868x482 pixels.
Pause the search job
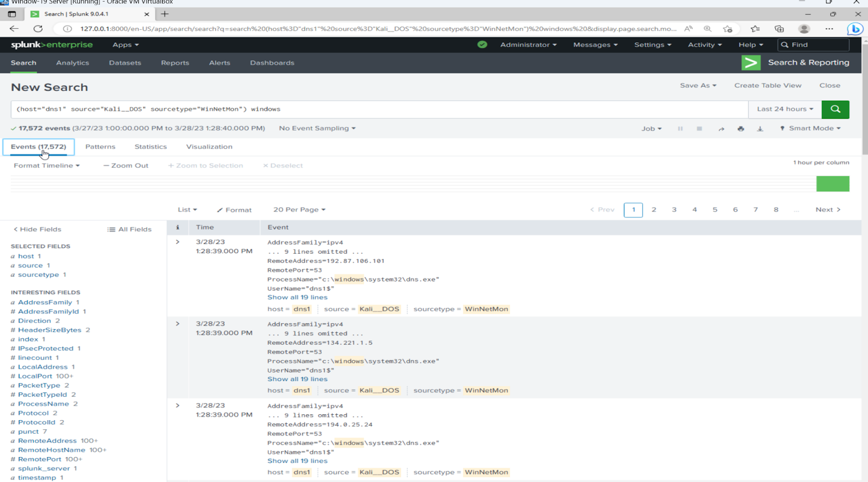pyautogui.click(x=680, y=128)
